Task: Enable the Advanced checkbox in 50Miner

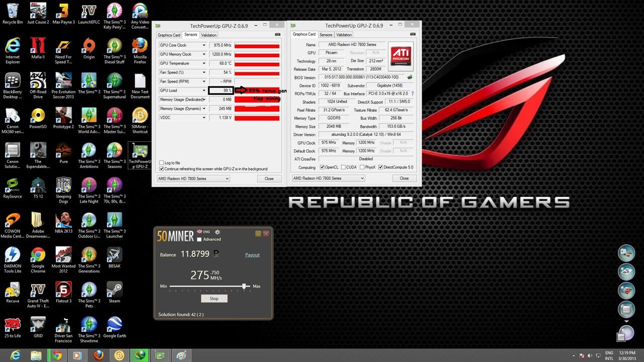Action: [200, 239]
